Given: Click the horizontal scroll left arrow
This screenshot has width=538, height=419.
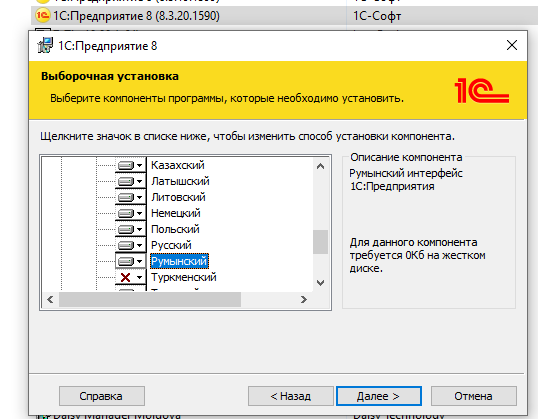Looking at the screenshot, I should (x=50, y=300).
